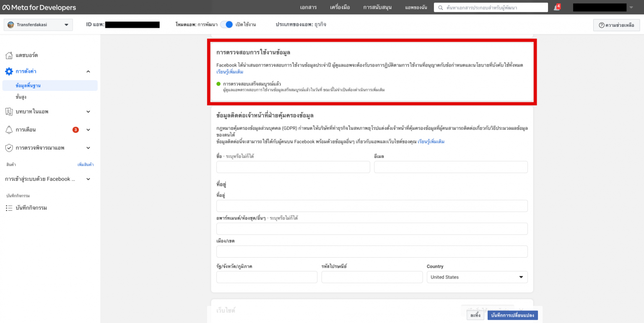The width and height of the screenshot is (644, 323).
Task: Open the บันทึกกิจกรรม activity log list icon
Action: 9,207
